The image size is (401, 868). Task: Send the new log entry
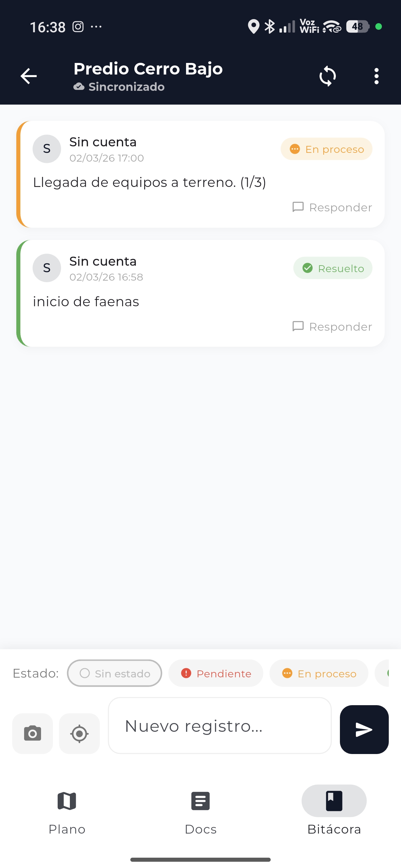[364, 729]
